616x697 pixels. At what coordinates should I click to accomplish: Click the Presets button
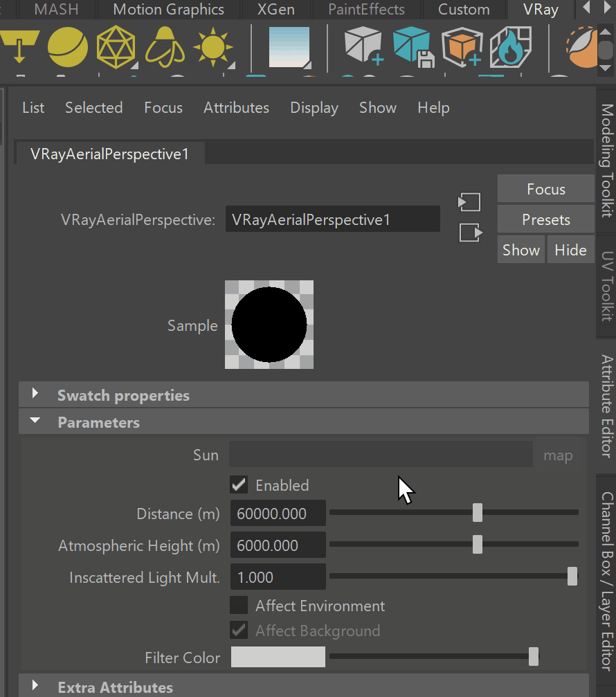pyautogui.click(x=546, y=219)
